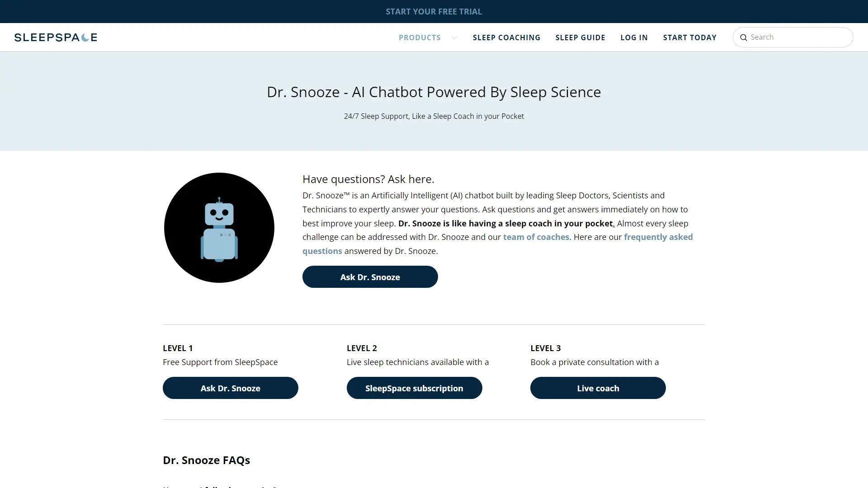Open the SLEEP GUIDE menu item
The width and height of the screenshot is (868, 488).
580,38
